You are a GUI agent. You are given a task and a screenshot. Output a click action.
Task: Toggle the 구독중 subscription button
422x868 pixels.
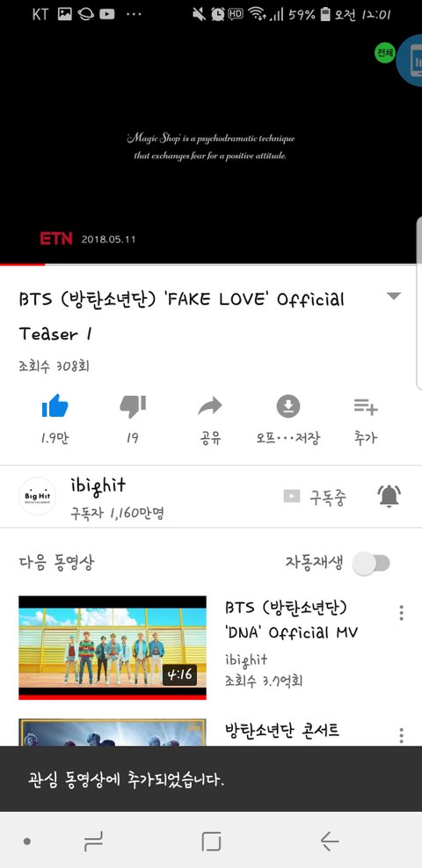click(316, 497)
